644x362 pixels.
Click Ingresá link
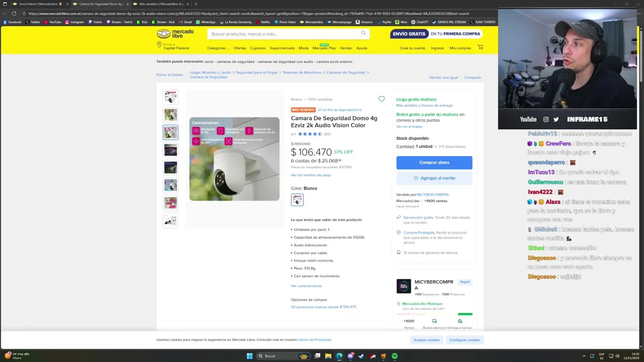pyautogui.click(x=437, y=48)
